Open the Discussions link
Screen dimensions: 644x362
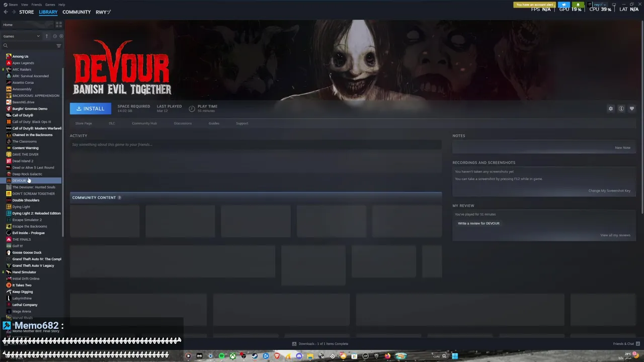click(x=183, y=123)
